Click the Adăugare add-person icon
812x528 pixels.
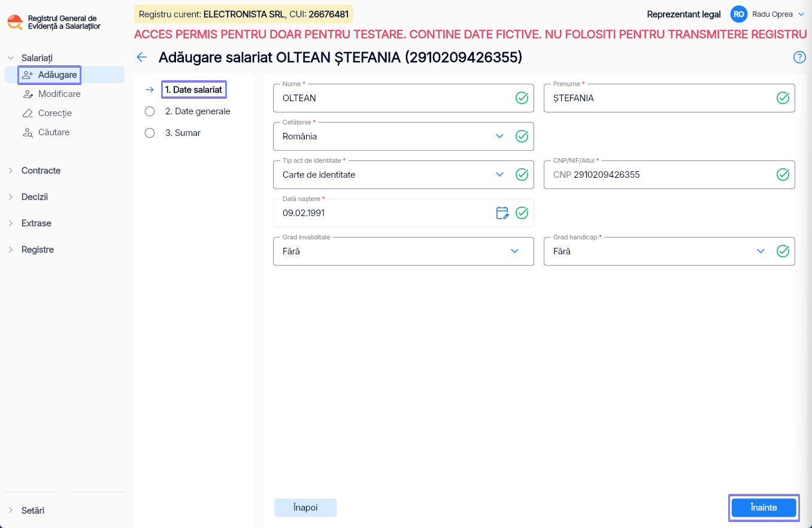(28, 75)
